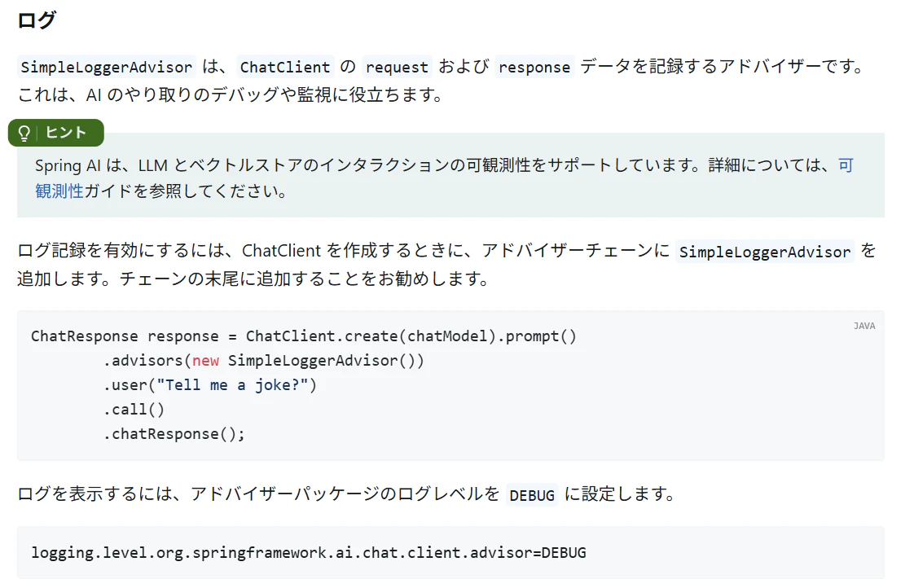Viewport: 914px width, 588px height.
Task: Click the JAVA language label on code block
Action: 863,326
